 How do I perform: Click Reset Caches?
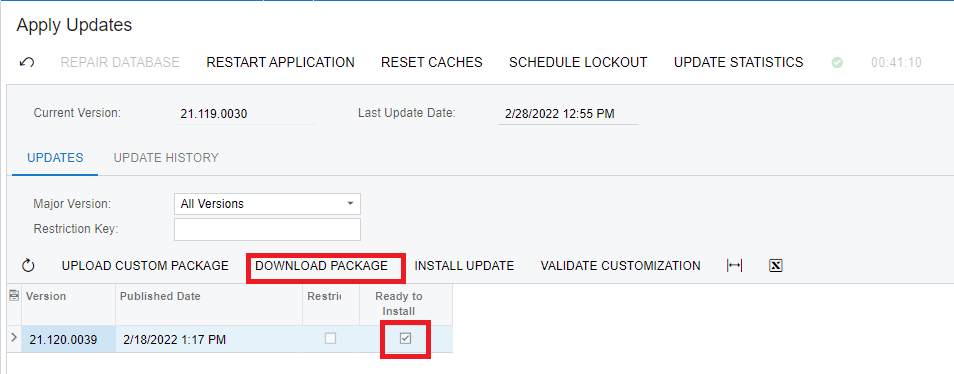431,63
